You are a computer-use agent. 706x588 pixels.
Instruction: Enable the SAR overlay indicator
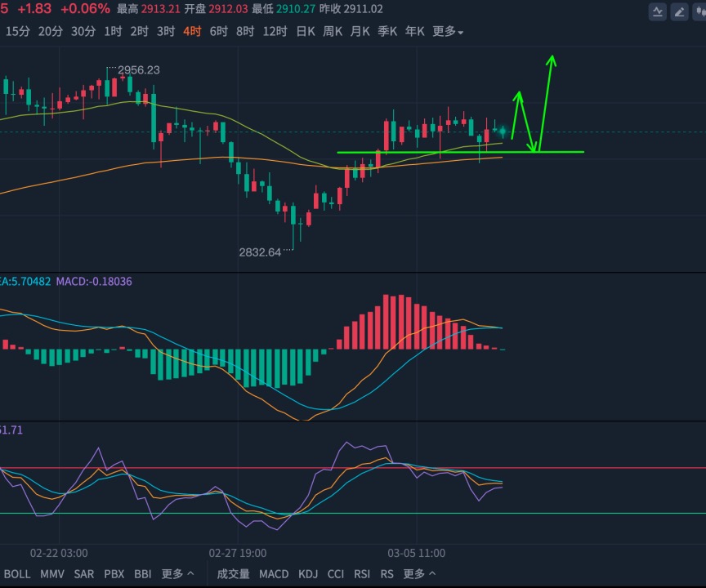(x=83, y=574)
